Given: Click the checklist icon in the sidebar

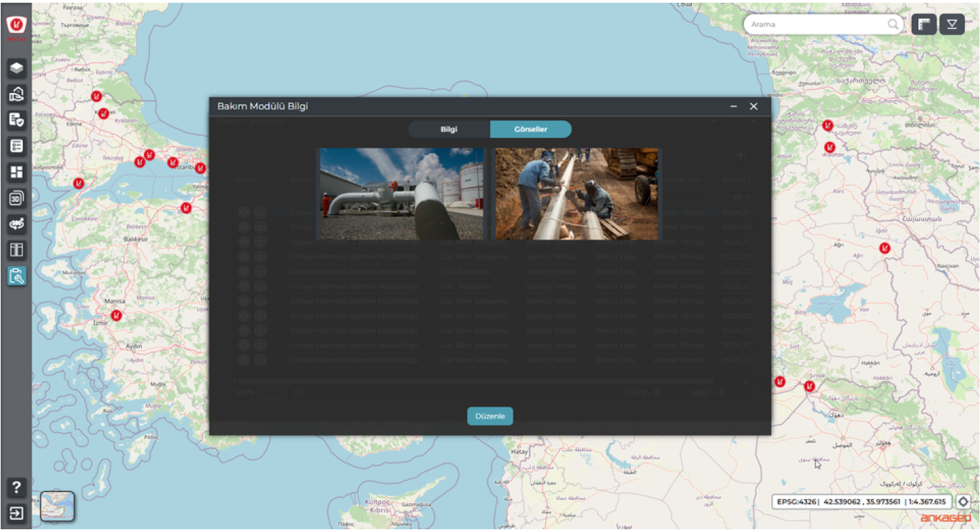Looking at the screenshot, I should tap(17, 146).
